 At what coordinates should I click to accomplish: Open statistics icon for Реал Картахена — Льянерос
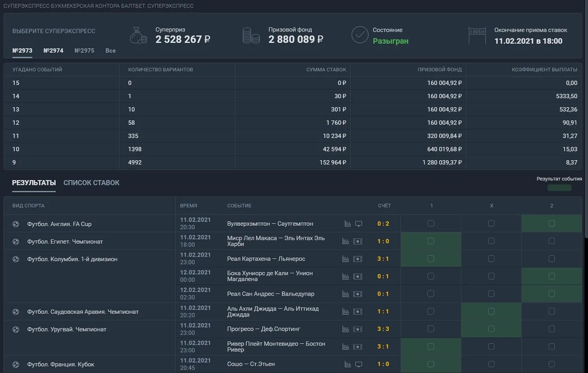click(346, 259)
